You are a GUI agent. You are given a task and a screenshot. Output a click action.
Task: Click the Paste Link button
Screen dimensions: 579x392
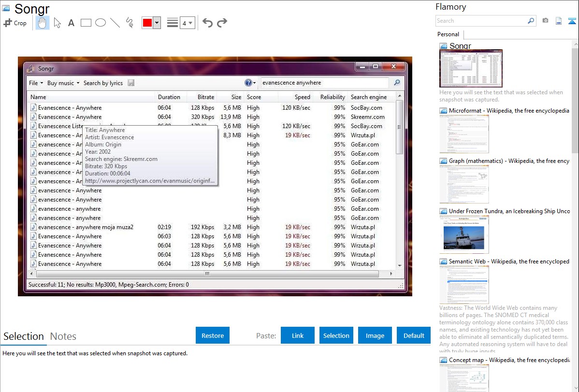click(x=298, y=335)
